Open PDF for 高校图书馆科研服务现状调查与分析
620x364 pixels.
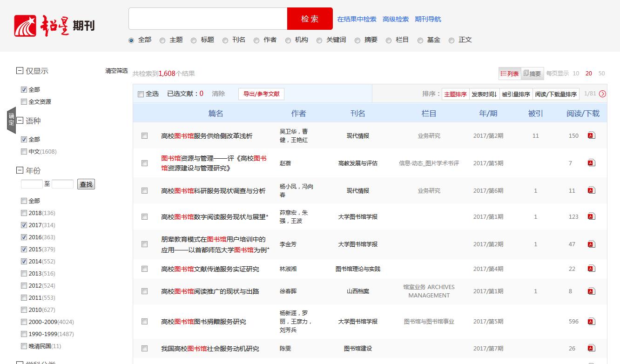(592, 190)
